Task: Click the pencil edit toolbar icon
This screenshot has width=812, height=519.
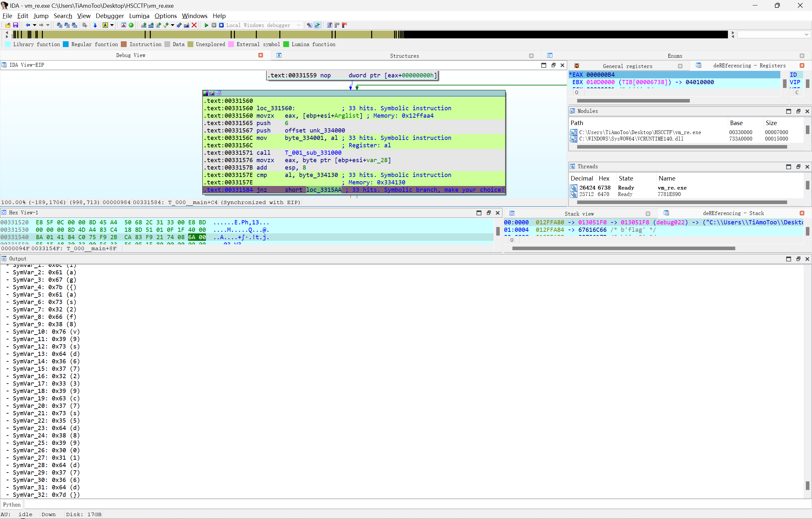Action: [187, 25]
